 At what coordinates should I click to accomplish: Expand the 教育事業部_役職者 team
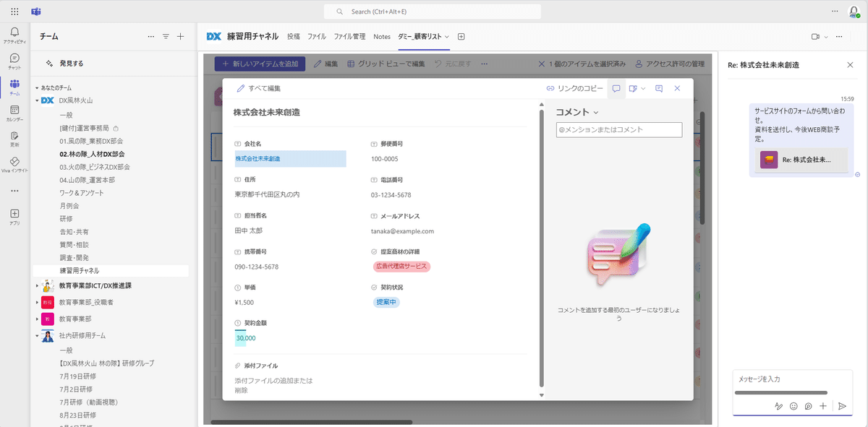(x=37, y=302)
